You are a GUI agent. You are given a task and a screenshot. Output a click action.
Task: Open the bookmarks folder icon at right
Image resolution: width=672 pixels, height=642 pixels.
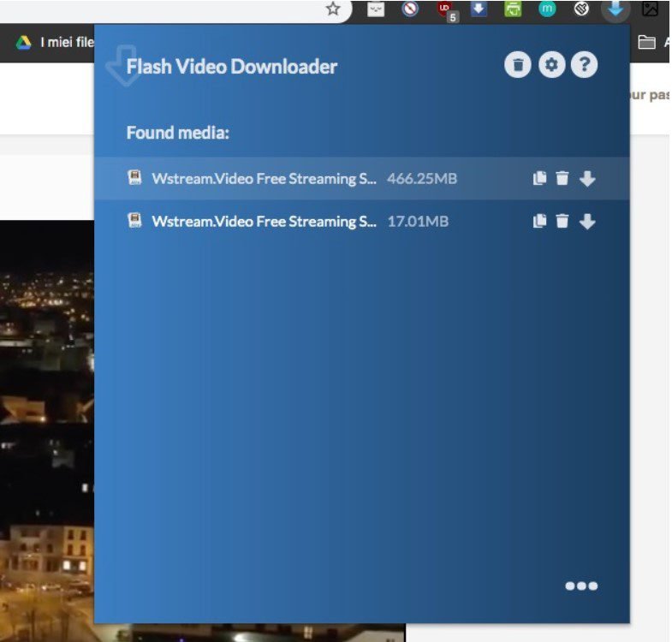click(x=646, y=42)
